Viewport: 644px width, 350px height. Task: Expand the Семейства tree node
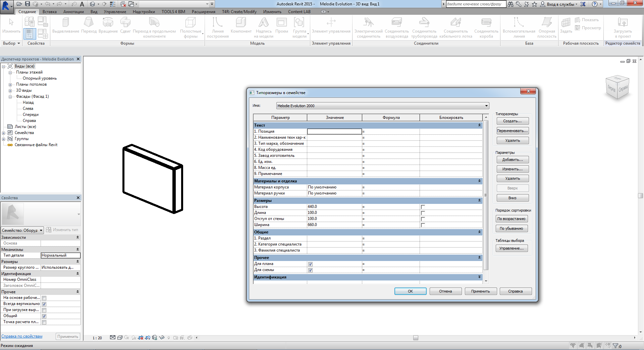point(4,133)
